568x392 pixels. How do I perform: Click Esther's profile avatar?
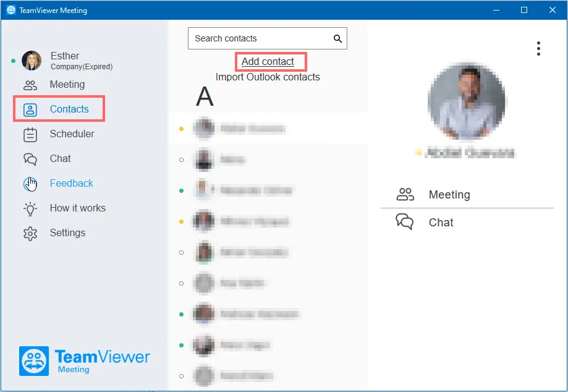point(32,61)
